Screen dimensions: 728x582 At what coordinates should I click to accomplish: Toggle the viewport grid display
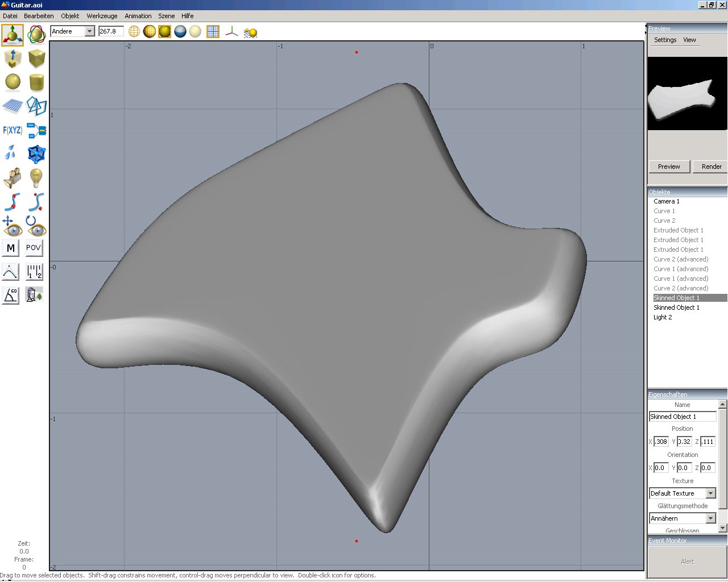(213, 31)
